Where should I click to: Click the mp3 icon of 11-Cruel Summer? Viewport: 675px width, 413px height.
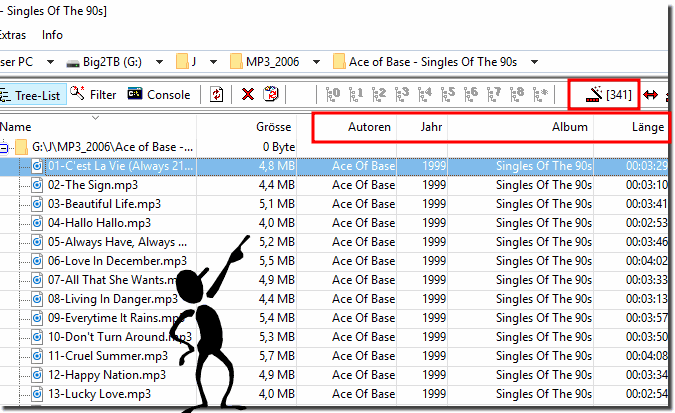click(x=37, y=356)
